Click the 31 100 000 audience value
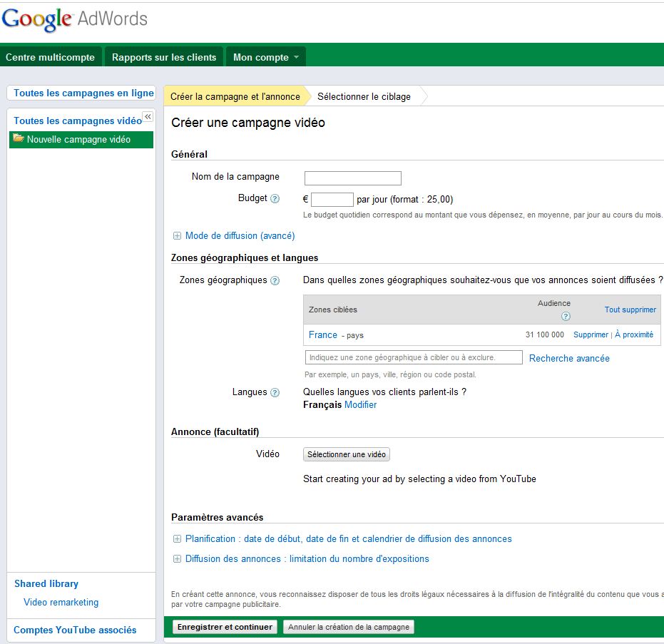 pyautogui.click(x=545, y=334)
